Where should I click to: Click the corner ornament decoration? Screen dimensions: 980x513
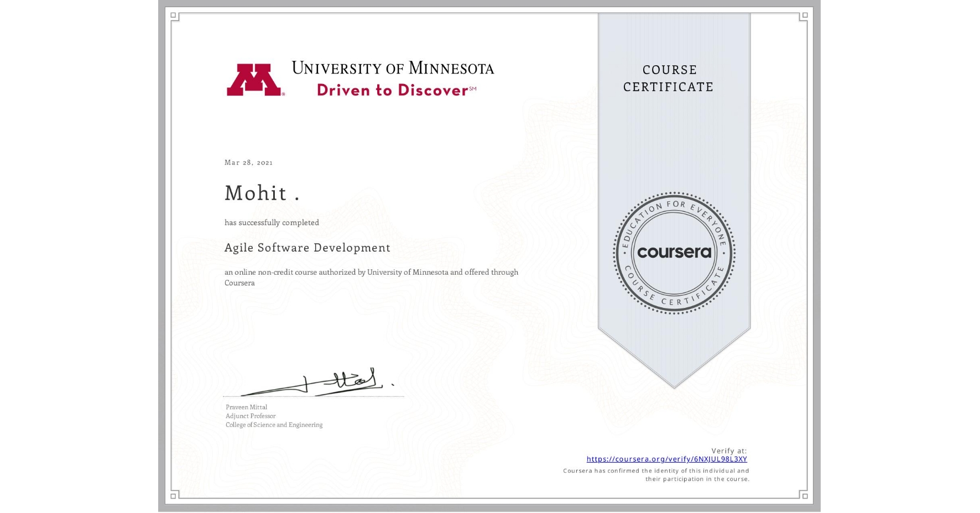[174, 16]
